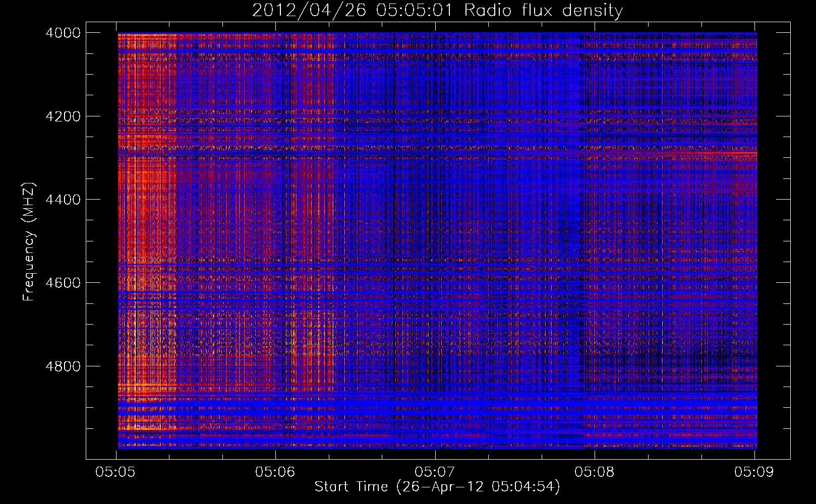Viewport: 816px width, 504px height.
Task: Click the 05:07 time axis label
Action: (x=435, y=472)
